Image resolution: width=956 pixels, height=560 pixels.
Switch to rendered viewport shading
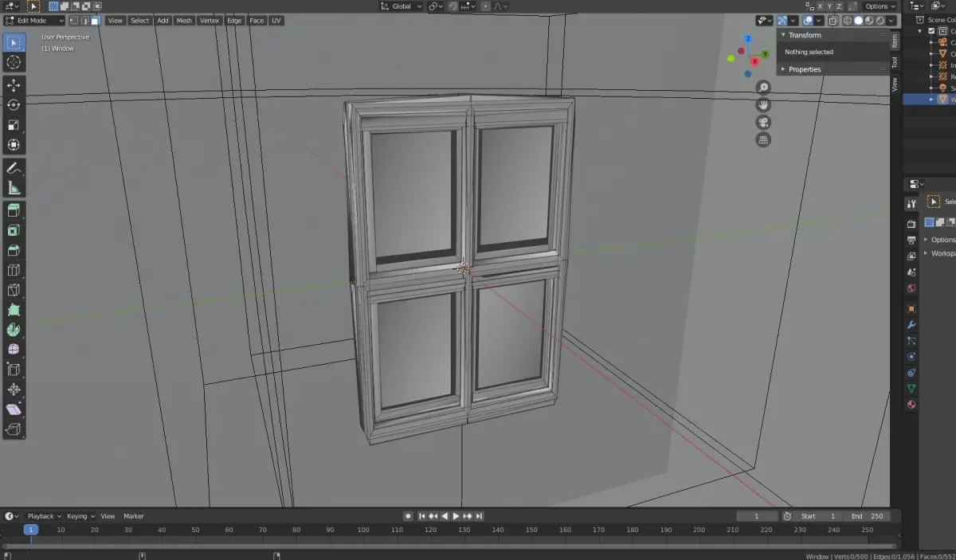(x=879, y=21)
